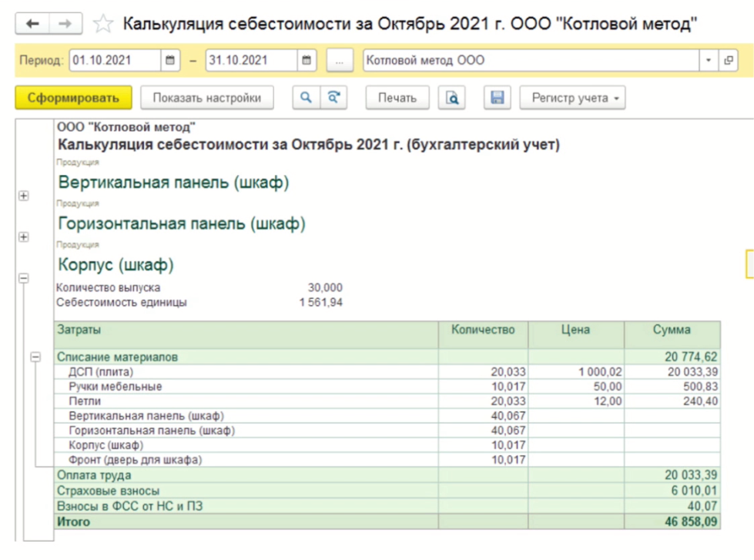754x560 pixels.
Task: Expand the Горизонтальная панель (шкаф) group
Action: tap(23, 237)
